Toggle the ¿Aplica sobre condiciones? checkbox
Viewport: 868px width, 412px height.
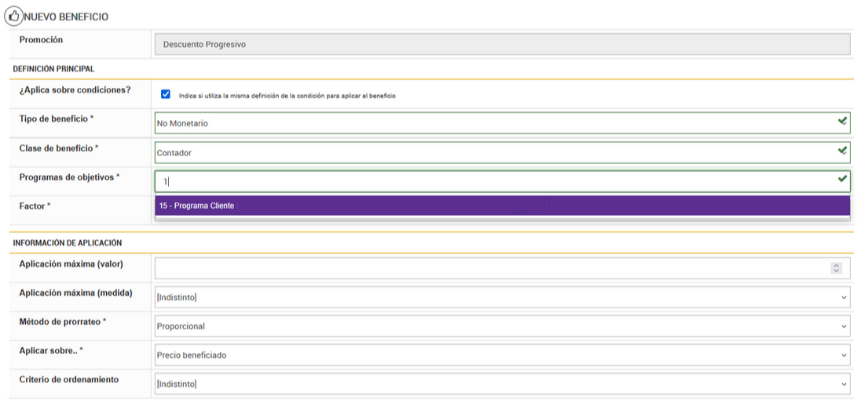coord(165,94)
